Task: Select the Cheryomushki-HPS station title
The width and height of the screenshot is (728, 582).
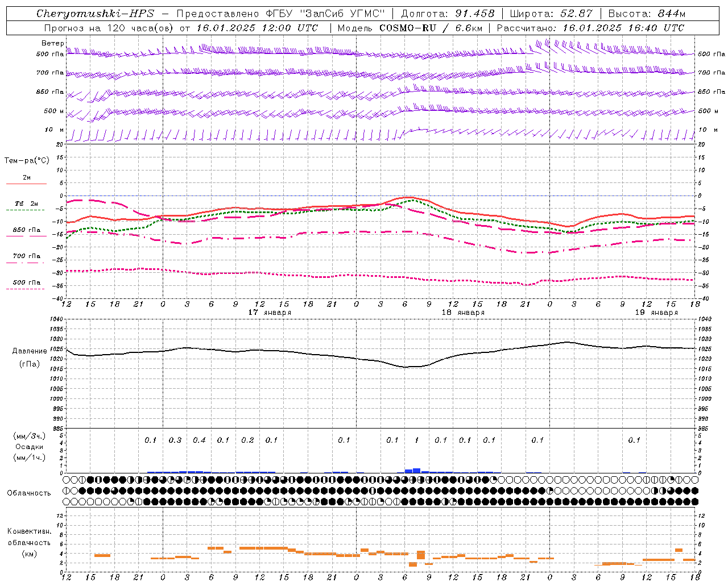Action: pos(95,14)
